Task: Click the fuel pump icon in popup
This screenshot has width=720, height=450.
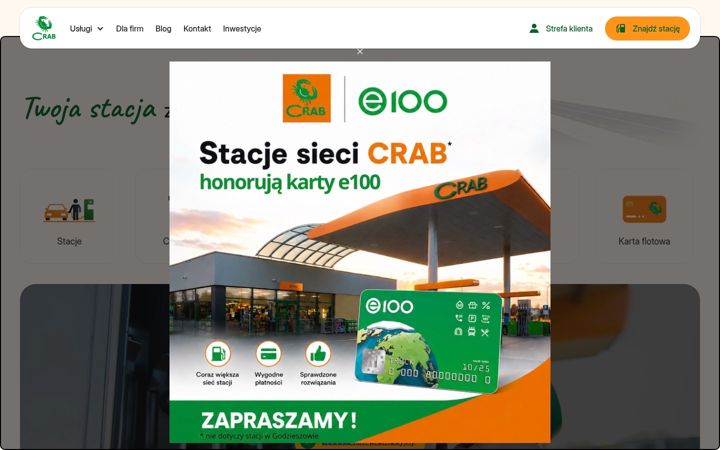Action: coord(218,354)
